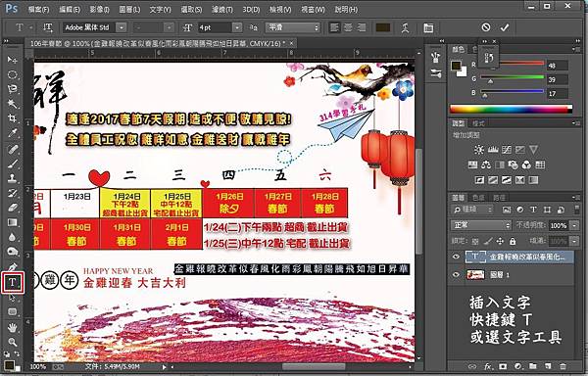Screen dimensions: 588x376
Task: Hide the text layer with eye icon
Action: click(456, 257)
